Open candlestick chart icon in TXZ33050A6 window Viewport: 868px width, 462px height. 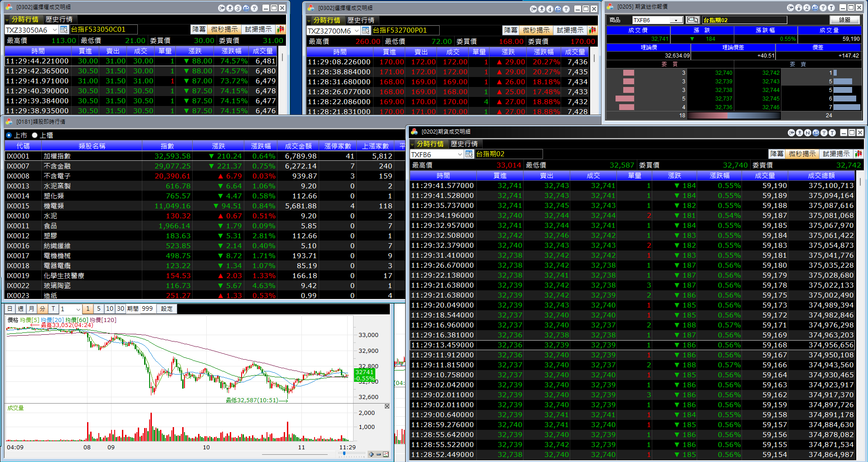tap(281, 29)
